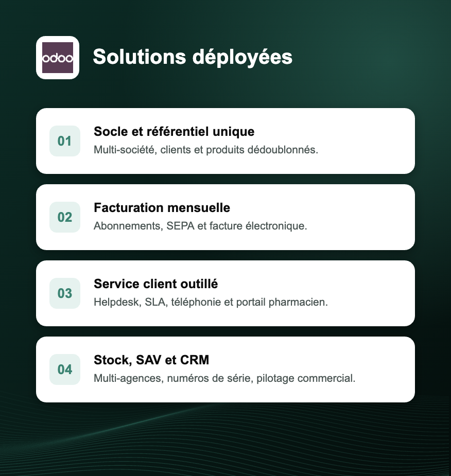Click Multi-société, clients et produits dédoublonnés text

(206, 150)
